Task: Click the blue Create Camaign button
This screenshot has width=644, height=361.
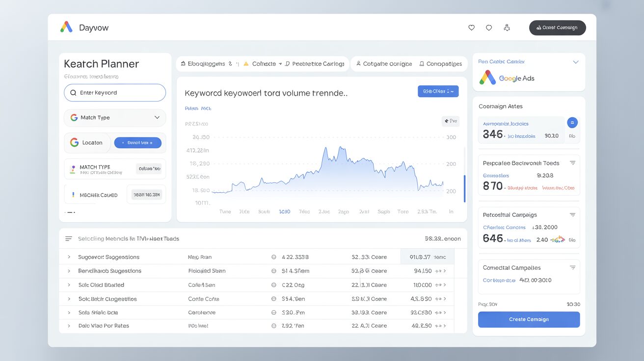Action: tap(529, 319)
